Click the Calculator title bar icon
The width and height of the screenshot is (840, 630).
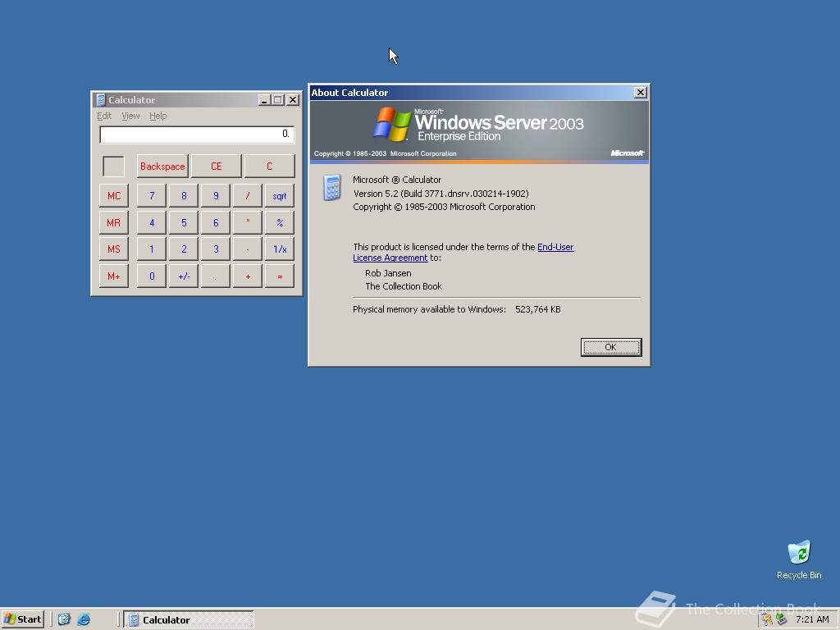tap(101, 99)
